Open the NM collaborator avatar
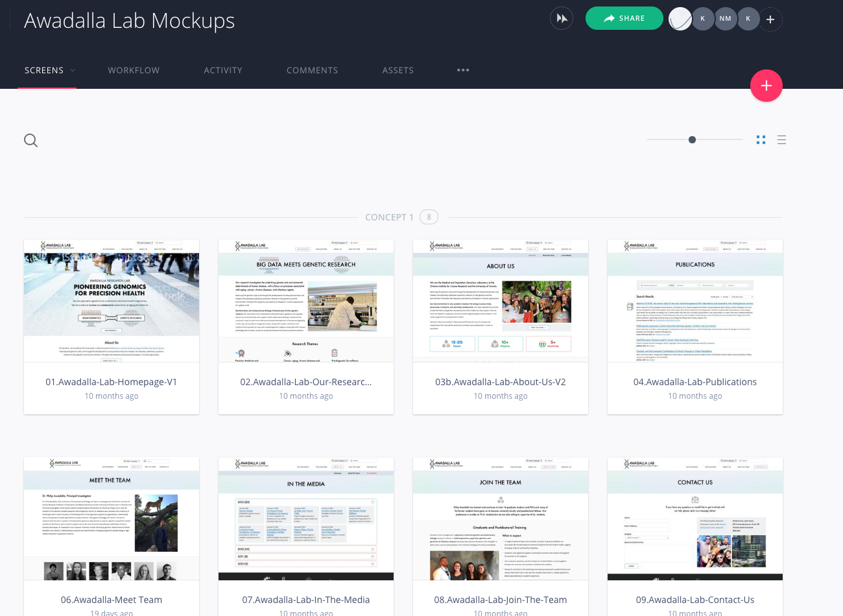The image size is (843, 616). click(725, 19)
